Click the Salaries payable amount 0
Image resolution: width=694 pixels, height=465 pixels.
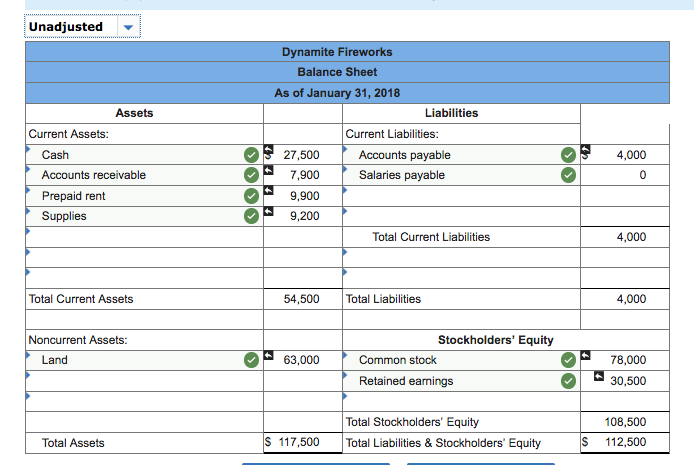(643, 175)
